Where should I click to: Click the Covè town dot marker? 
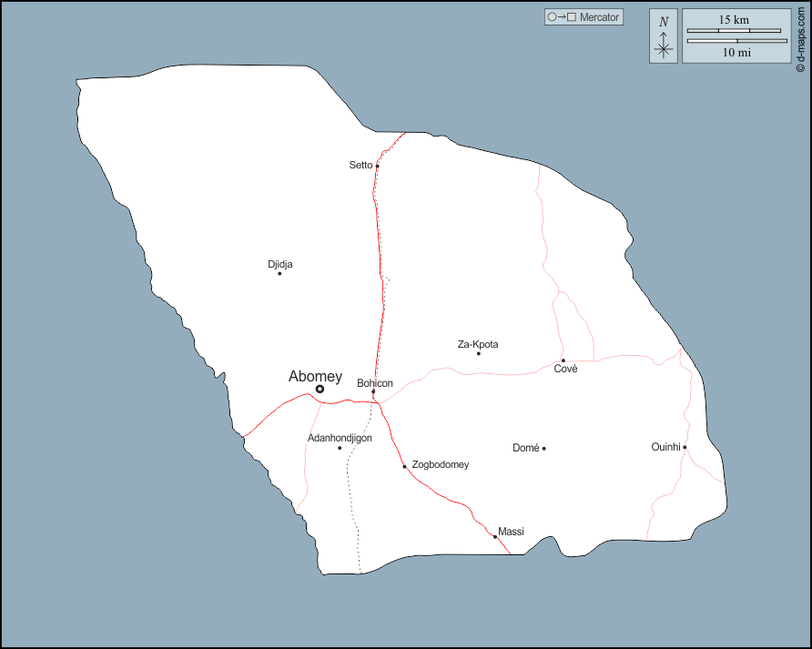pos(563,360)
